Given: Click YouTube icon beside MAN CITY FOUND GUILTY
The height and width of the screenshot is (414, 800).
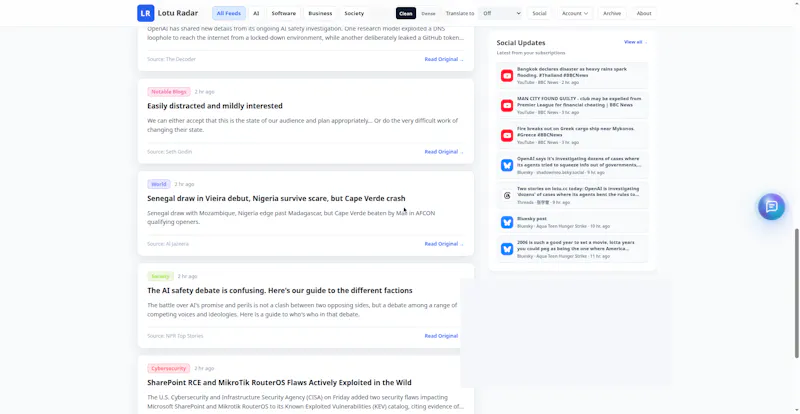Looking at the screenshot, I should pos(507,106).
